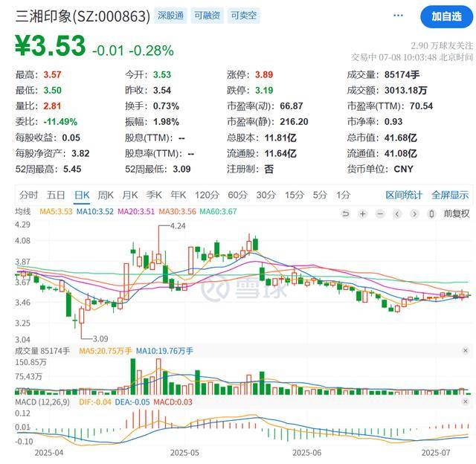
Task: Select the 日K tab
Action: pos(82,195)
